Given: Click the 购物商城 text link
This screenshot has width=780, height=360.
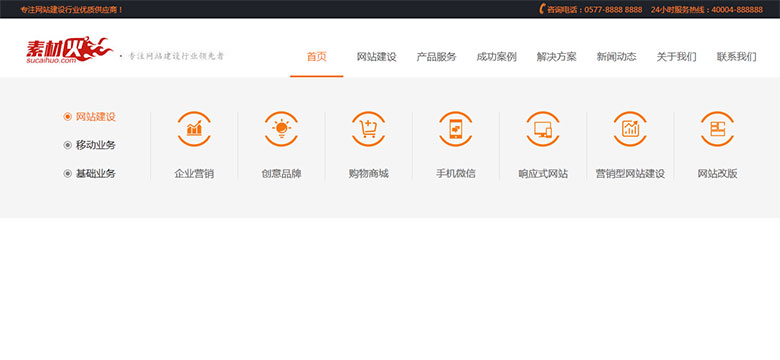Looking at the screenshot, I should point(369,174).
